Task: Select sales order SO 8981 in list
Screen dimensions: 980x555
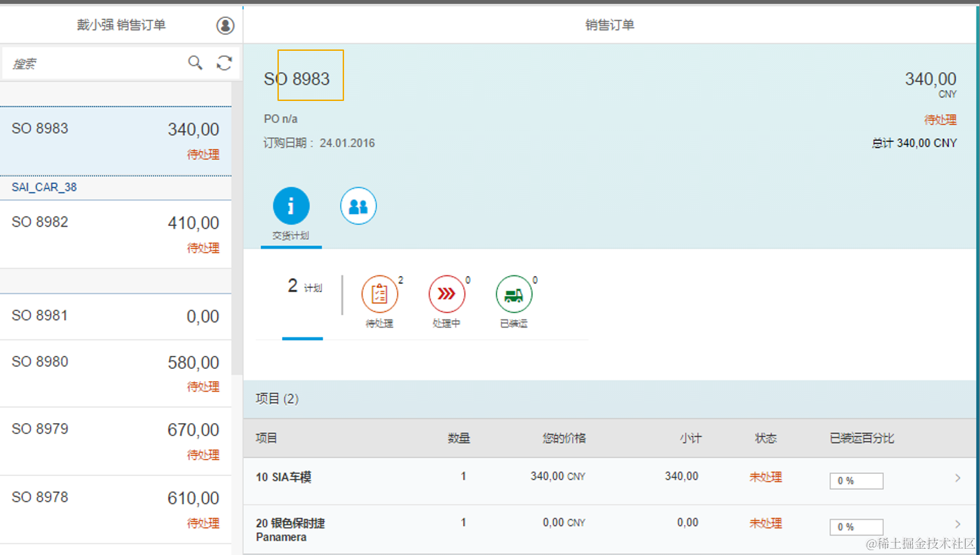Action: 115,317
